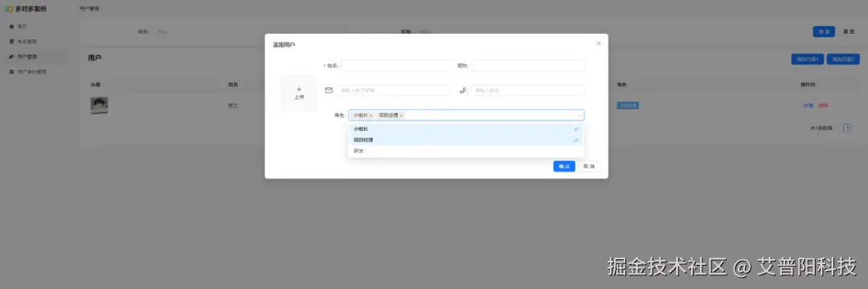This screenshot has width=868, height=289.
Task: Click the 张三 name cell
Action: pos(233,105)
